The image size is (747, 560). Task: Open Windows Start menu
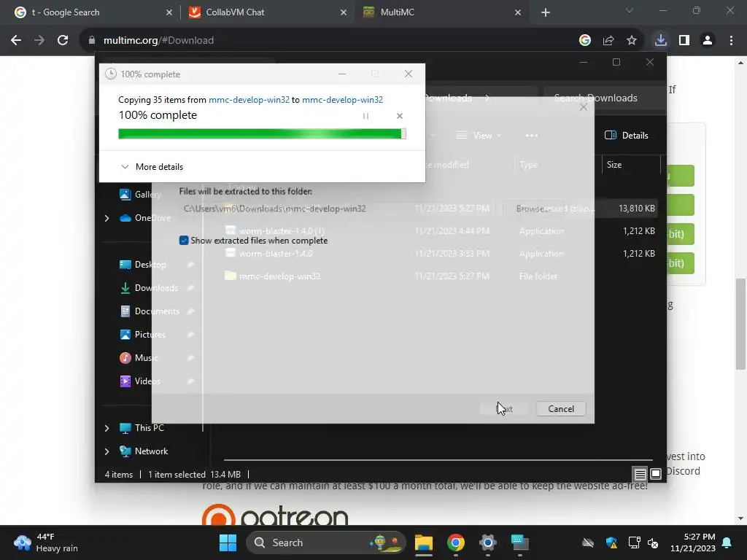[x=228, y=542]
